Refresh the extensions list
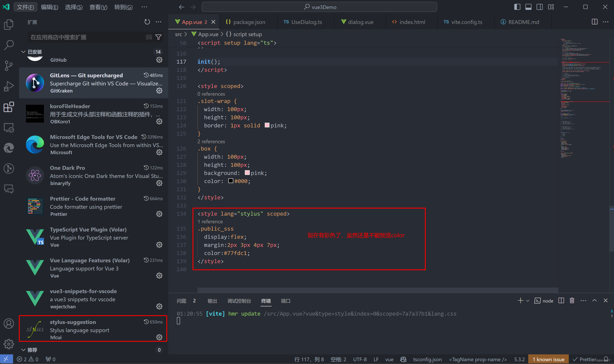The height and width of the screenshot is (364, 614). pyautogui.click(x=147, y=22)
